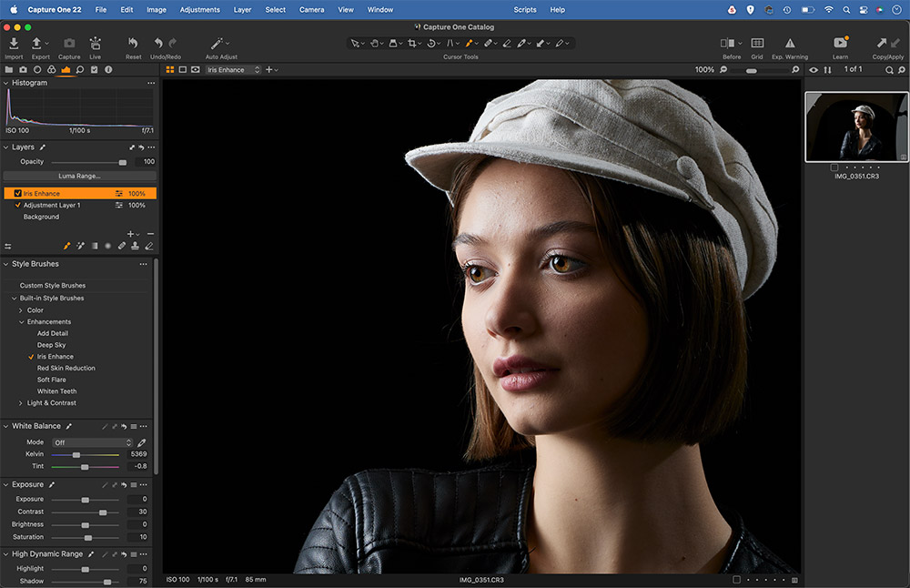Open the White Balance Mode dropdown
The height and width of the screenshot is (588, 910).
click(92, 443)
